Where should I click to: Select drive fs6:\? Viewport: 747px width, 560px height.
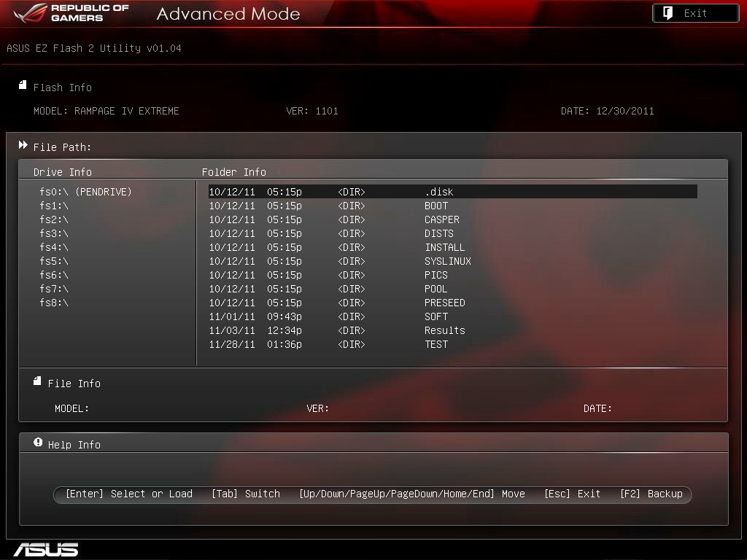click(x=54, y=275)
